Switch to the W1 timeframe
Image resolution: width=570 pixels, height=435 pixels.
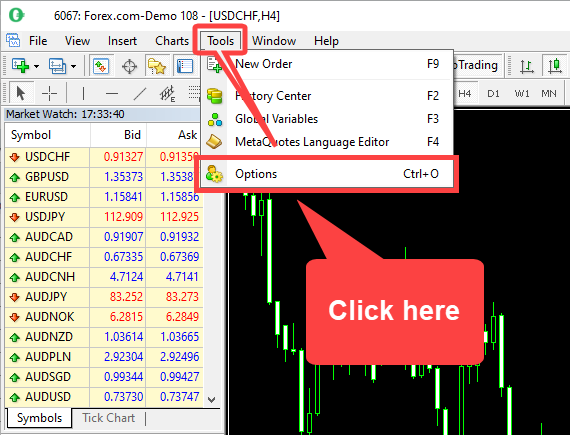tap(522, 94)
